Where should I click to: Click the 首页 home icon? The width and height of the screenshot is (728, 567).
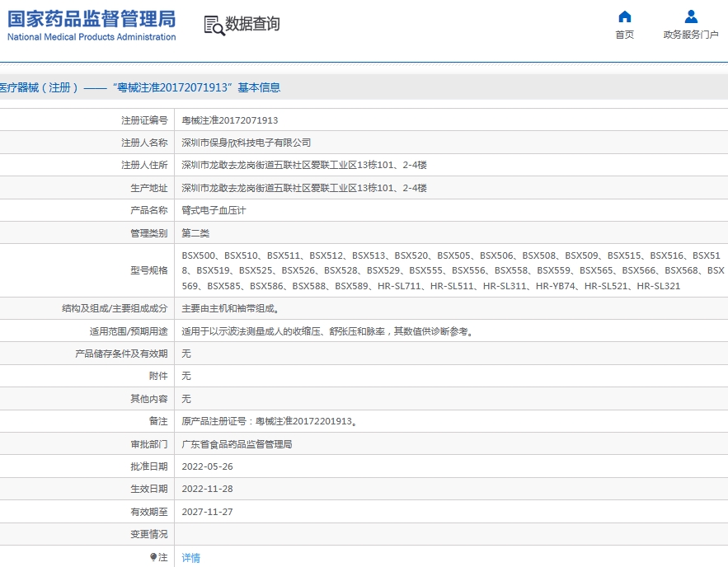[x=624, y=16]
